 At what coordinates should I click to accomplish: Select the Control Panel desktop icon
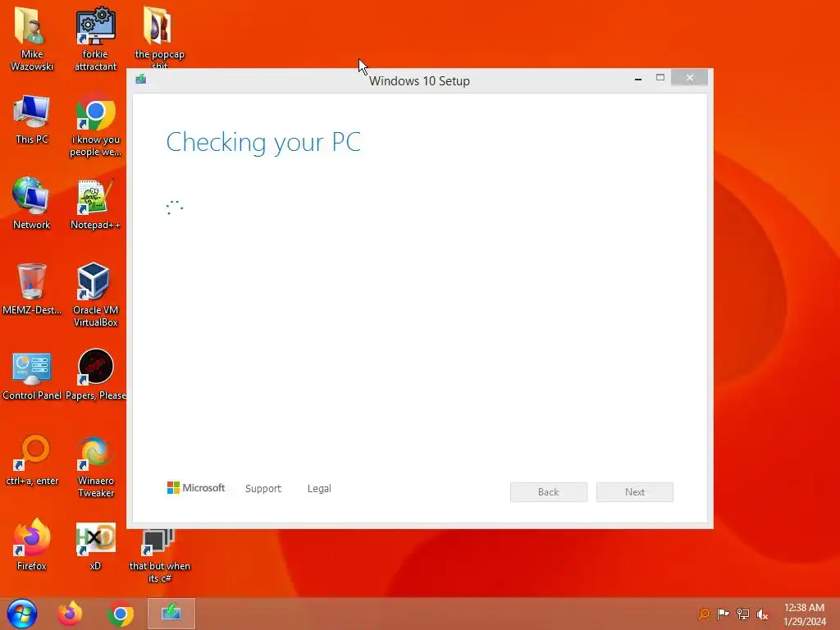32,375
